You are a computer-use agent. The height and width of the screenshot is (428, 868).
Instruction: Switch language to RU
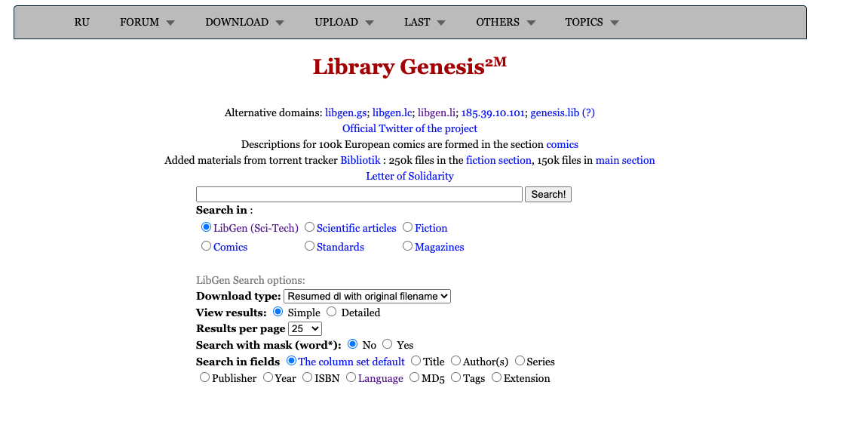81,23
